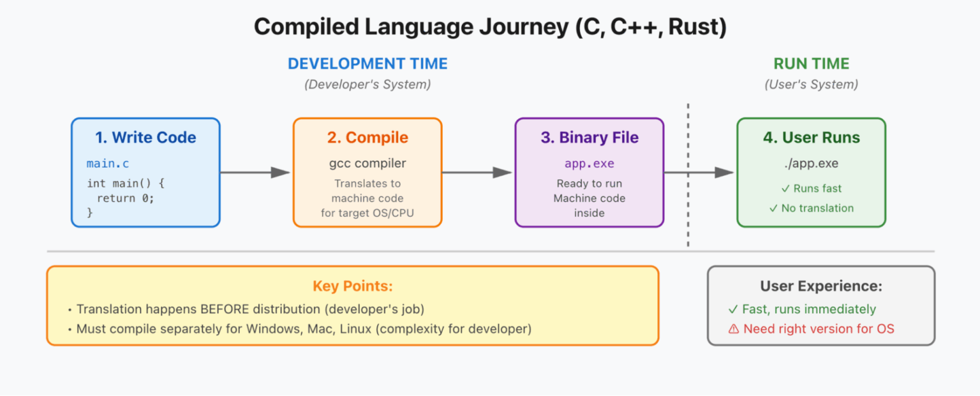Click the 'DEVELOPMENT TIME' section label
This screenshot has width=980, height=396.
367,64
